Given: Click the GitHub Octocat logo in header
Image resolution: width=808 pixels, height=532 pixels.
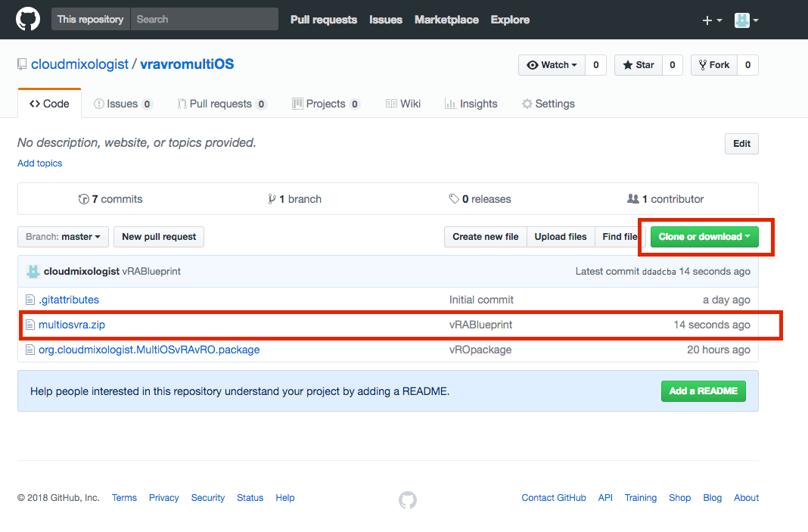Looking at the screenshot, I should click(x=28, y=20).
